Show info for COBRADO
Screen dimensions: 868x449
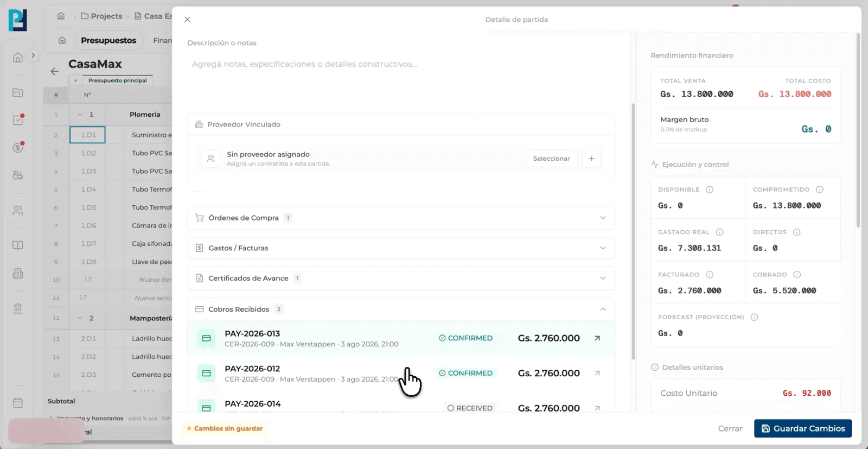pos(797,275)
